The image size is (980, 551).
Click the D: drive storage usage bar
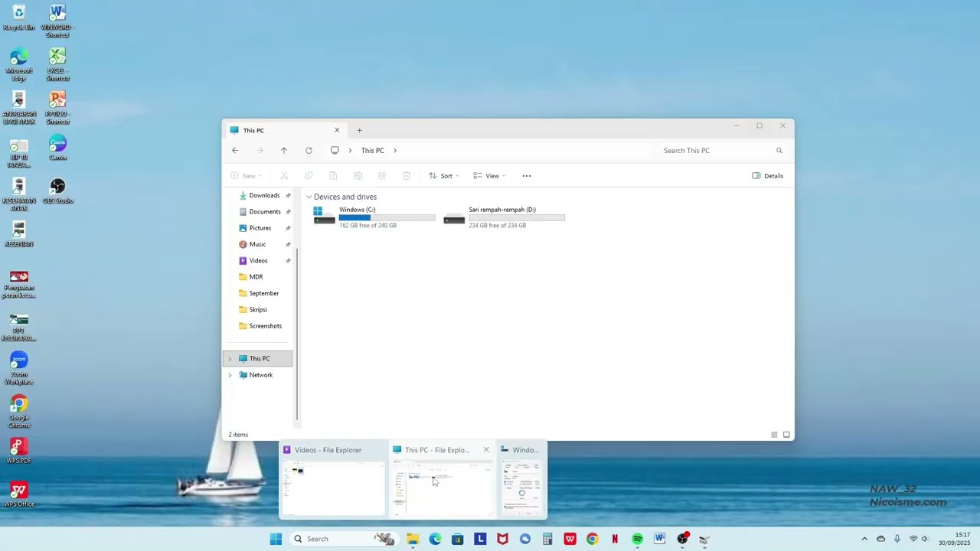(517, 218)
